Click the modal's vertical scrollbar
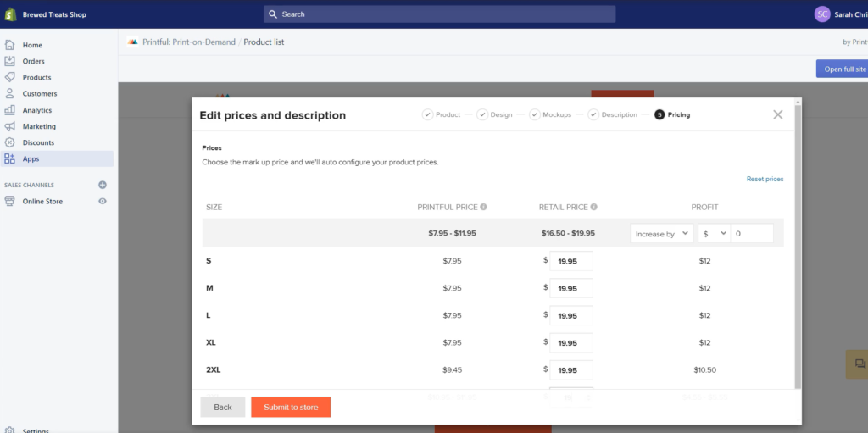The height and width of the screenshot is (433, 868). tap(797, 244)
